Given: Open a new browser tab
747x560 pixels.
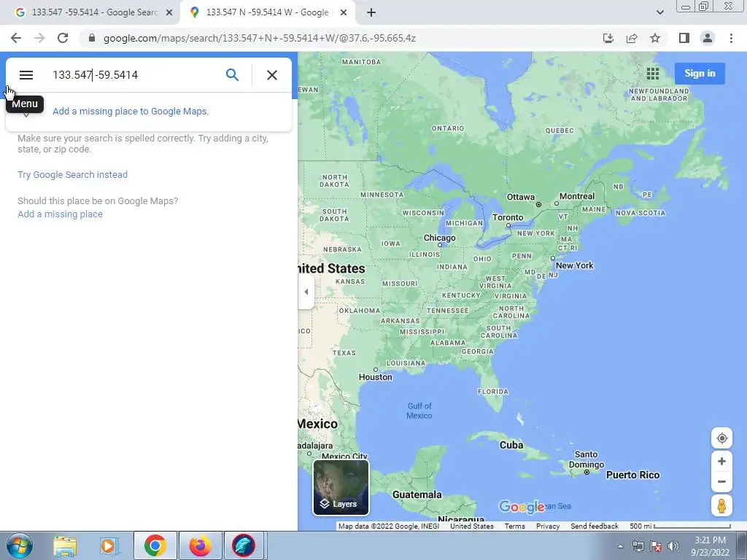Looking at the screenshot, I should pos(371,13).
